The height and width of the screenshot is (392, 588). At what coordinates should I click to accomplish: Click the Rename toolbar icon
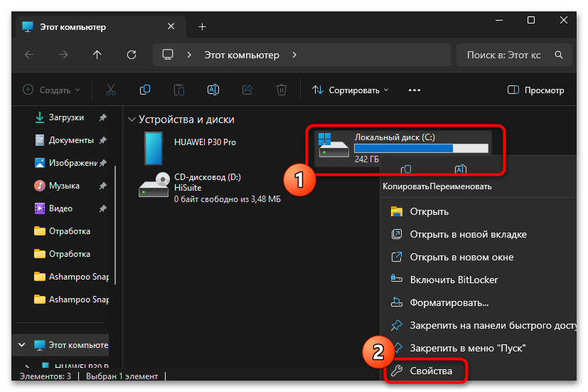coord(213,90)
